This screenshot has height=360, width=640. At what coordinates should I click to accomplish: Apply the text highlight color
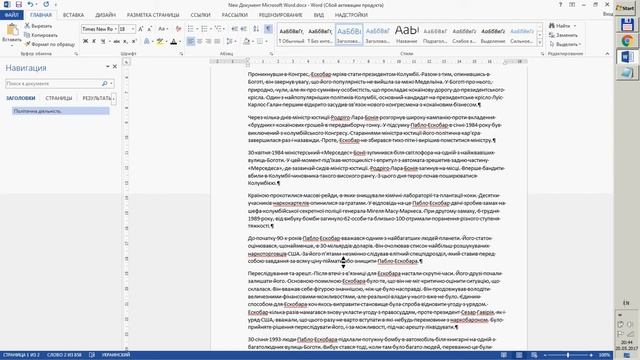pyautogui.click(x=160, y=41)
